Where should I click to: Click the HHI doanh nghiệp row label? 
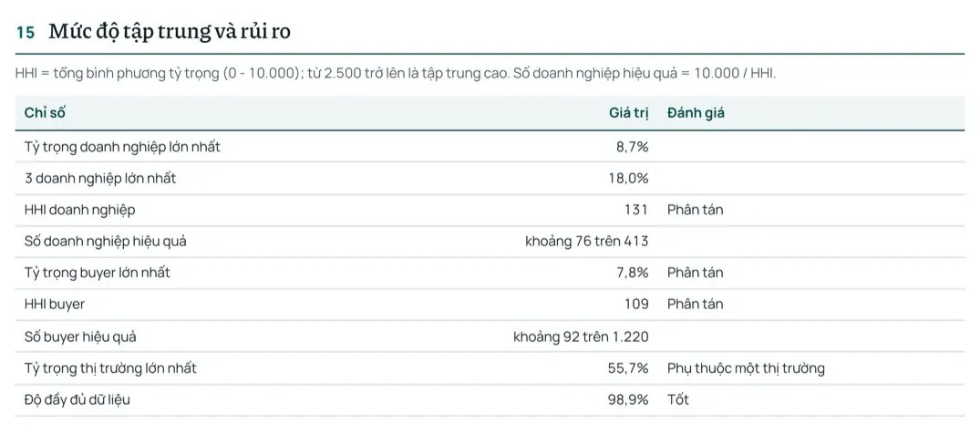79,210
